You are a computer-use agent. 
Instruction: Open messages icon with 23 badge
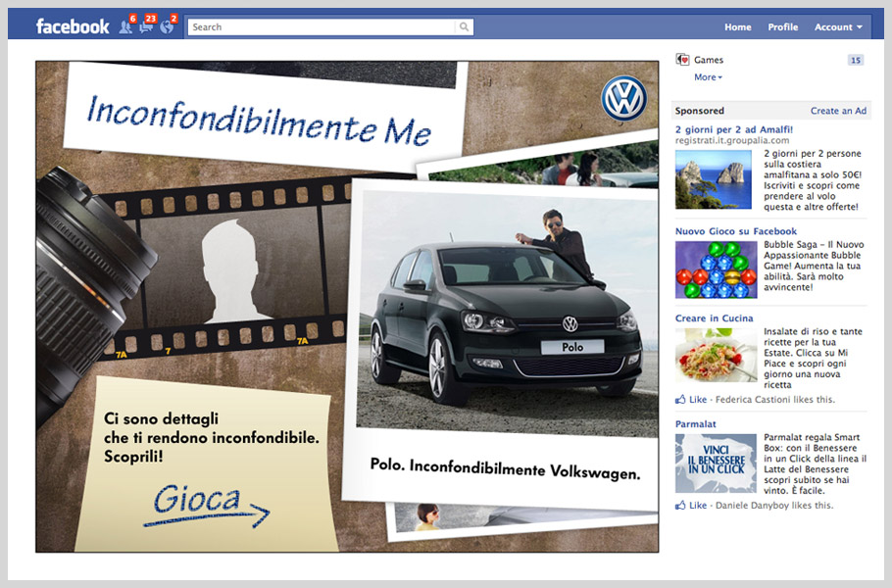(146, 26)
